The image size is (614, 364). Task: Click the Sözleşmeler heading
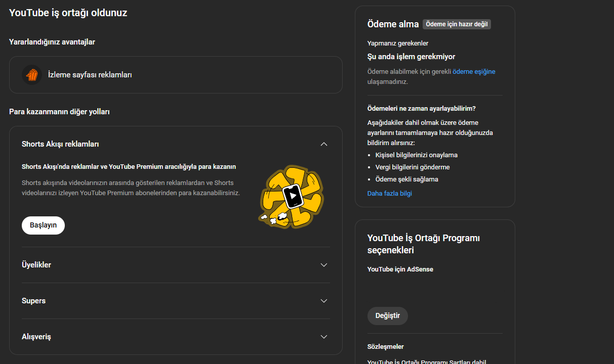click(x=386, y=347)
